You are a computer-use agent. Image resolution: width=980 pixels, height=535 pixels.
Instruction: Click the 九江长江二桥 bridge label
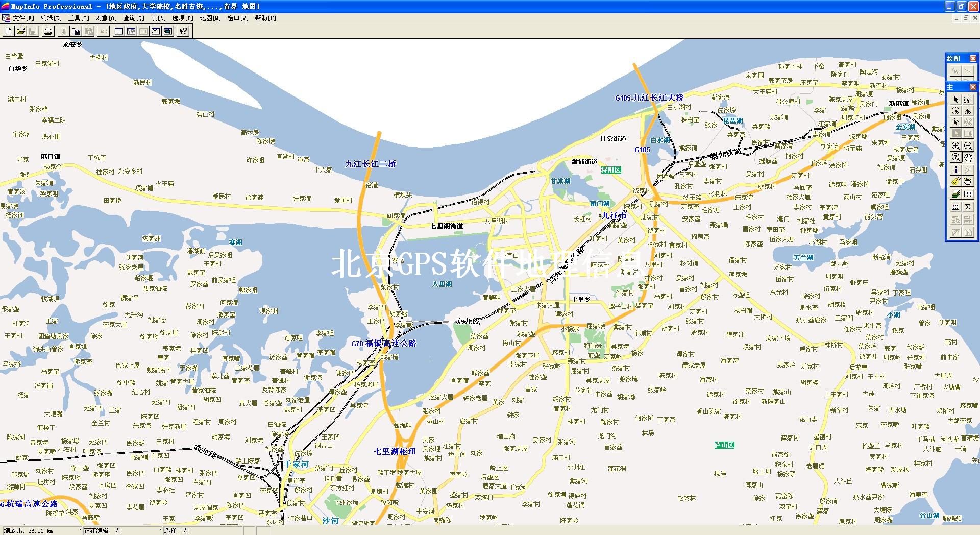tap(371, 164)
